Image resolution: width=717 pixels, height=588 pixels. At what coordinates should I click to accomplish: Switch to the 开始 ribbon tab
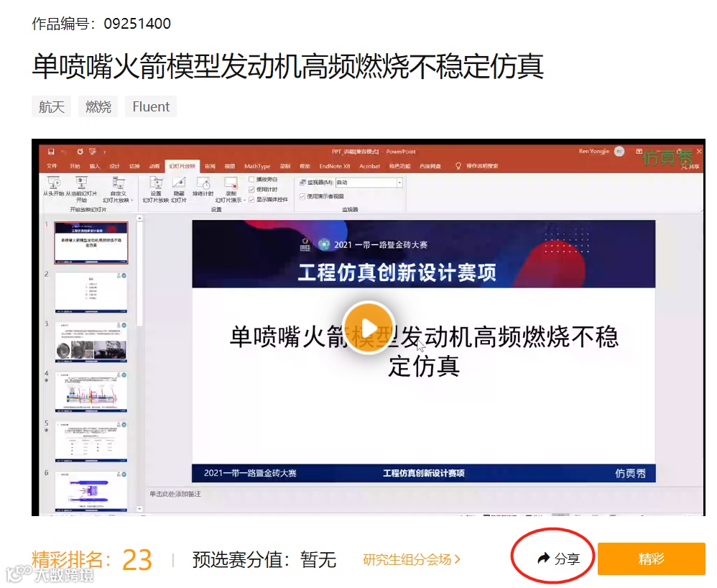75,166
